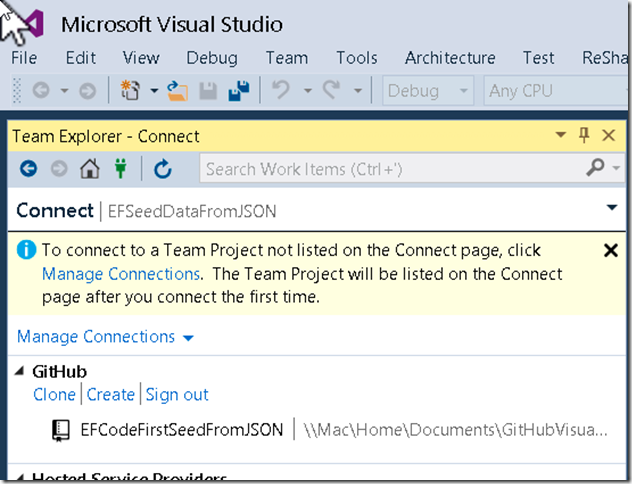Open the Tools menu
This screenshot has width=632, height=484.
(357, 58)
